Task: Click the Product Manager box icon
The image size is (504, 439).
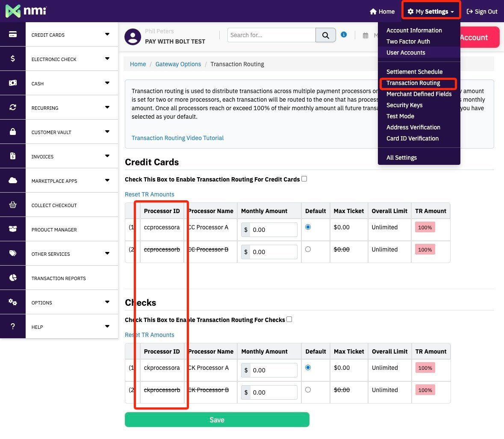Action: point(12,229)
